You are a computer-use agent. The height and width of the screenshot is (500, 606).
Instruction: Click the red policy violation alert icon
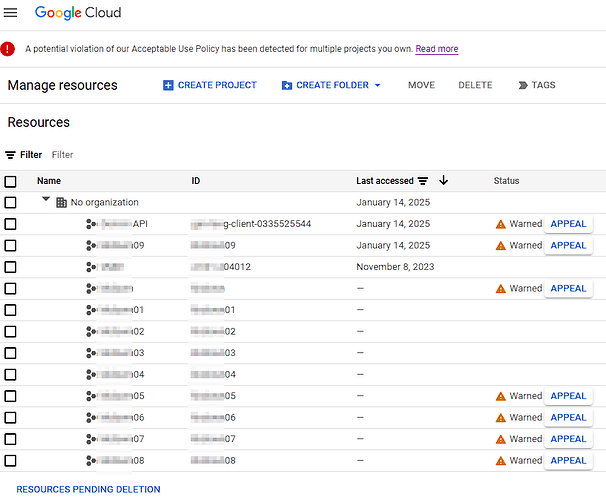(x=7, y=49)
